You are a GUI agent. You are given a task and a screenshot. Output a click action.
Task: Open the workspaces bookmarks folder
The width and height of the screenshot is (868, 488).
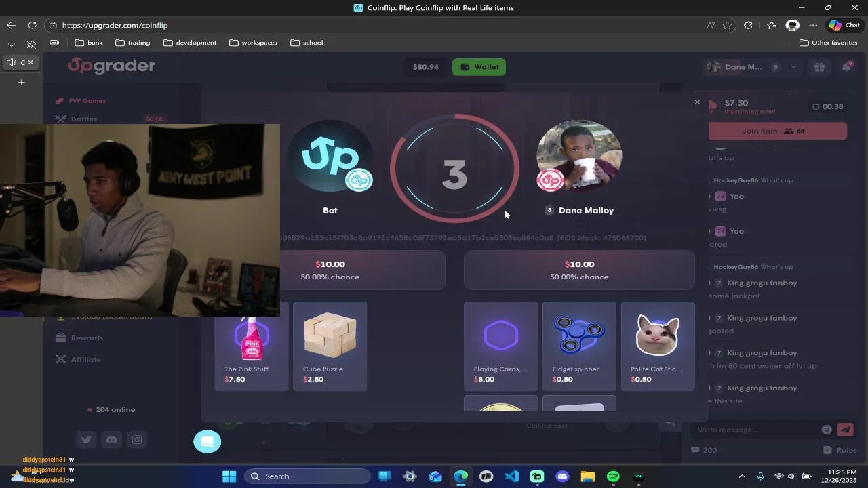coord(254,43)
